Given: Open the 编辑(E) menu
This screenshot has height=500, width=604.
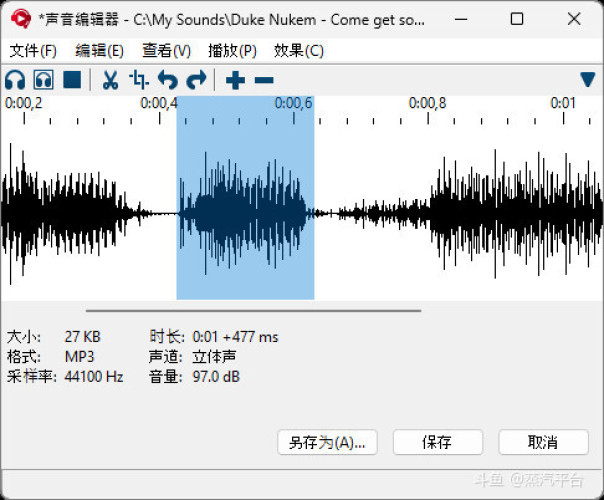Looking at the screenshot, I should (99, 51).
